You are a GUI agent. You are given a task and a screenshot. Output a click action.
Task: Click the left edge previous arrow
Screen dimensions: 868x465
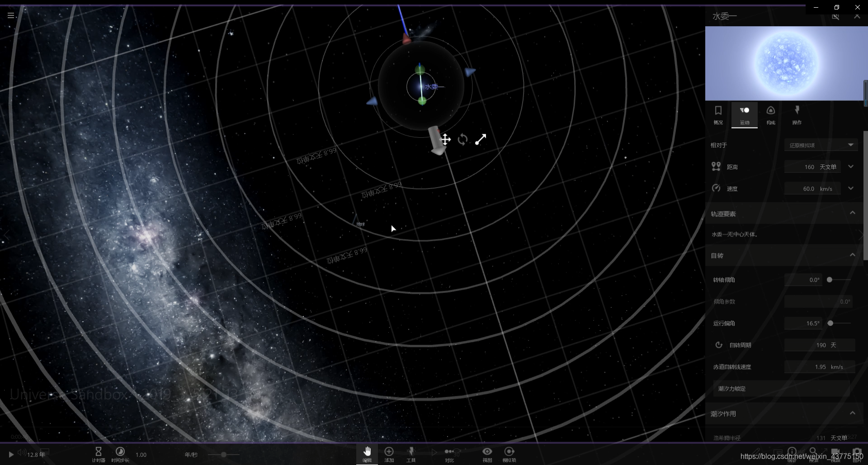click(x=6, y=235)
